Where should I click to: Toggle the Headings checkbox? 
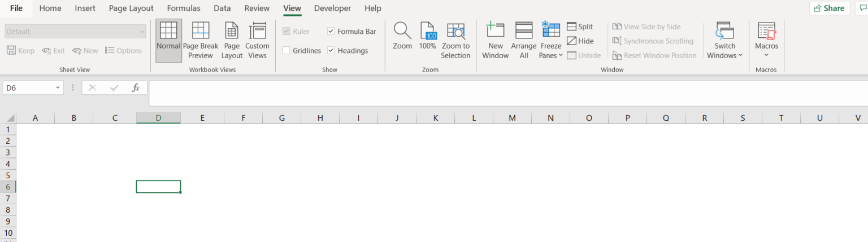pyautogui.click(x=331, y=51)
